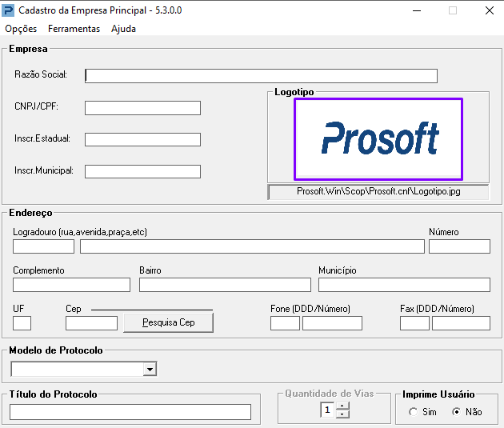The height and width of the screenshot is (428, 504).
Task: Open the Ajuda menu
Action: (123, 29)
